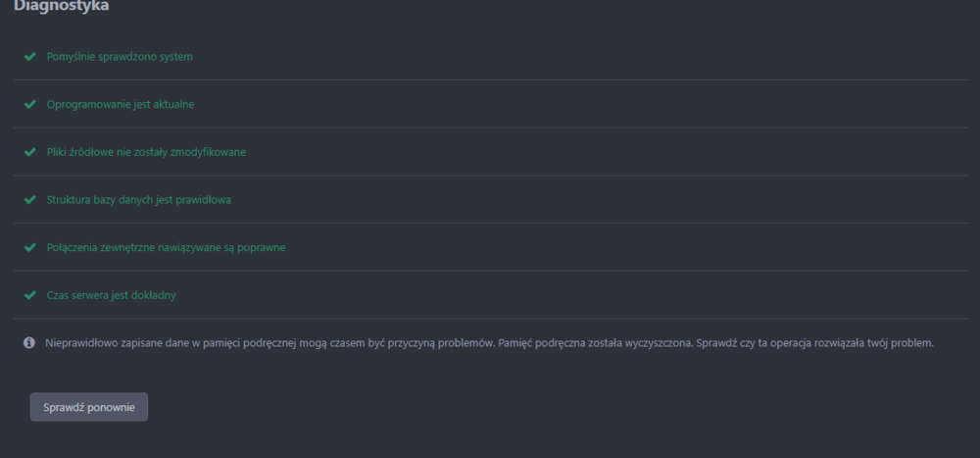Image resolution: width=980 pixels, height=458 pixels.
Task: Click the checkmark for 'Połączenia zewnętrzne' status
Action: [x=29, y=247]
